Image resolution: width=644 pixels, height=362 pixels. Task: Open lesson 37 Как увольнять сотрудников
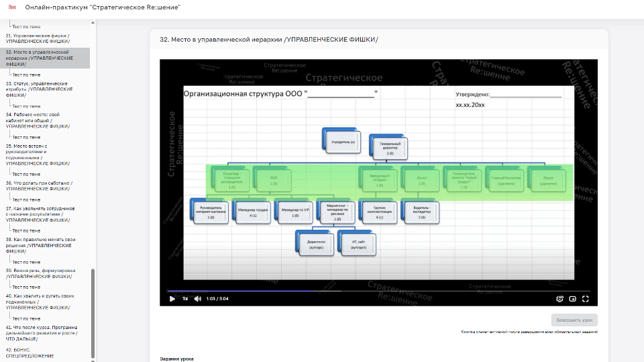point(39,214)
